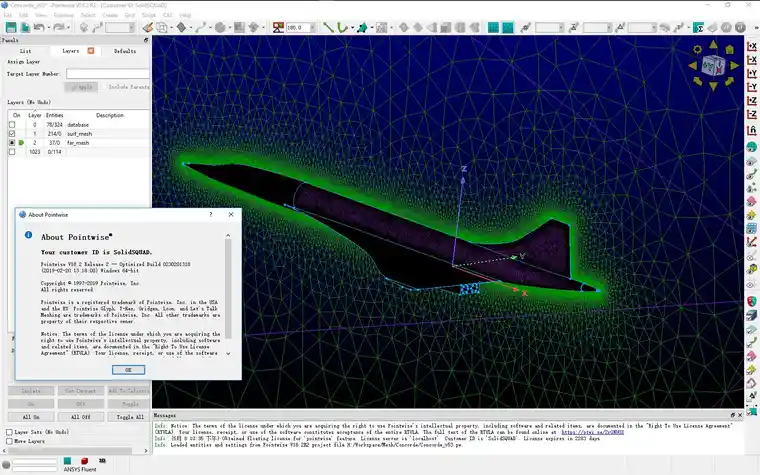
Task: Click the teal Sigma examine icon
Action: (x=698, y=27)
